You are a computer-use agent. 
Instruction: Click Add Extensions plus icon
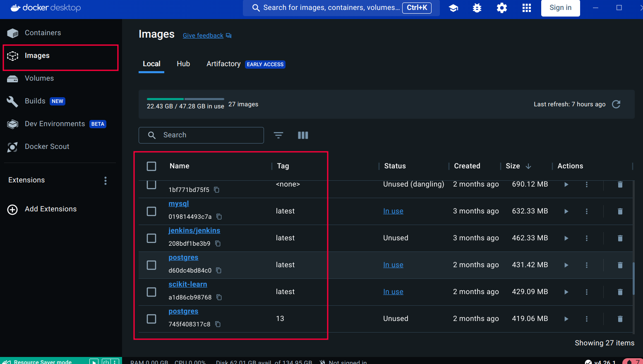tap(13, 209)
